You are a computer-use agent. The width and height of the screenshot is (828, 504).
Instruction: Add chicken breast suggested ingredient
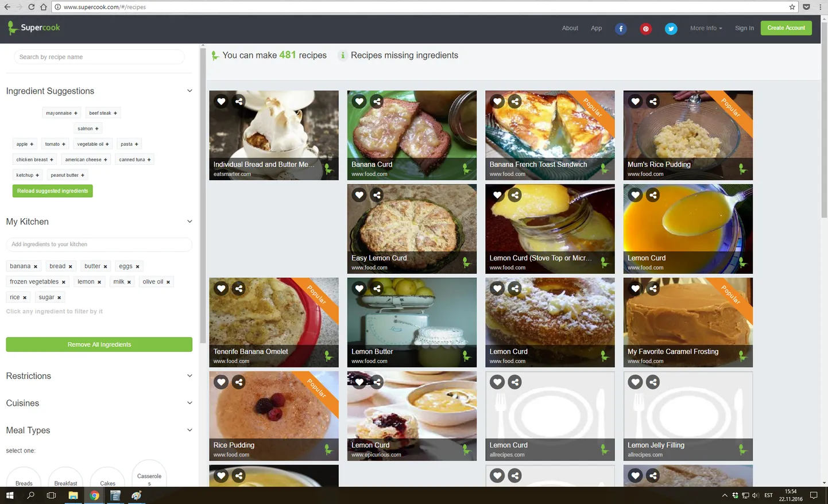[x=34, y=160]
